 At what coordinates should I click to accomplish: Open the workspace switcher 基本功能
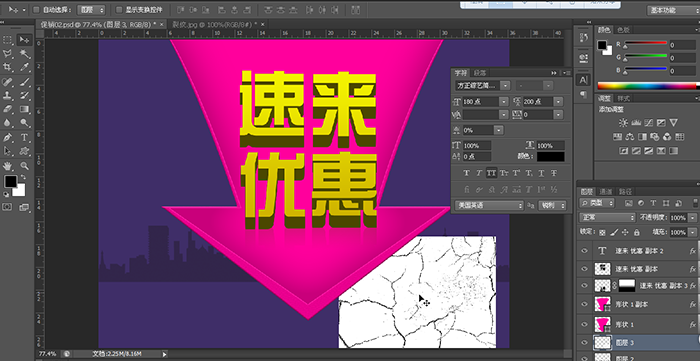coord(673,10)
